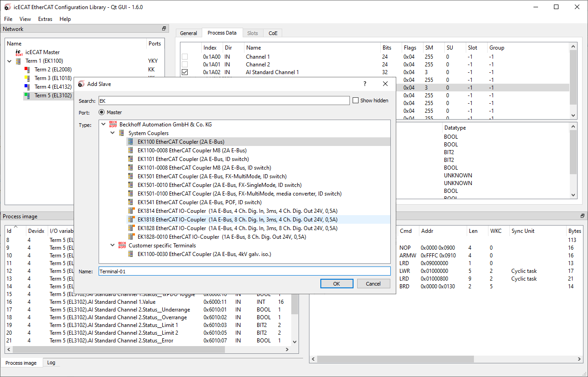Screen dimensions: 588x377
Task: Open the File menu
Action: (x=8, y=19)
